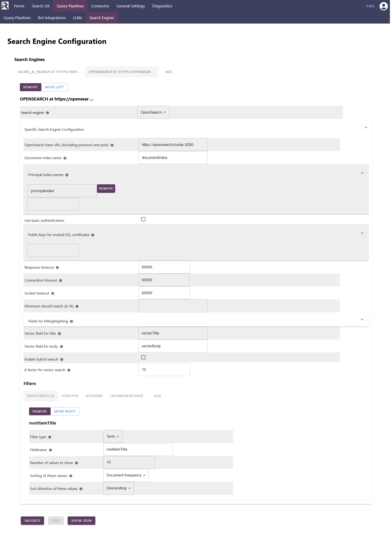Open the Diagnostics menu
392x534 pixels.
[x=162, y=6]
